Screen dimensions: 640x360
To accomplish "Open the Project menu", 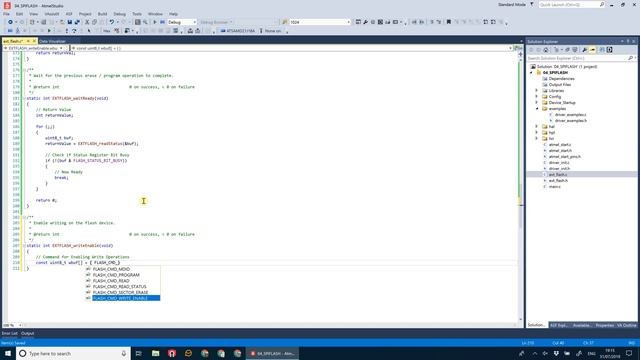I will [85, 14].
